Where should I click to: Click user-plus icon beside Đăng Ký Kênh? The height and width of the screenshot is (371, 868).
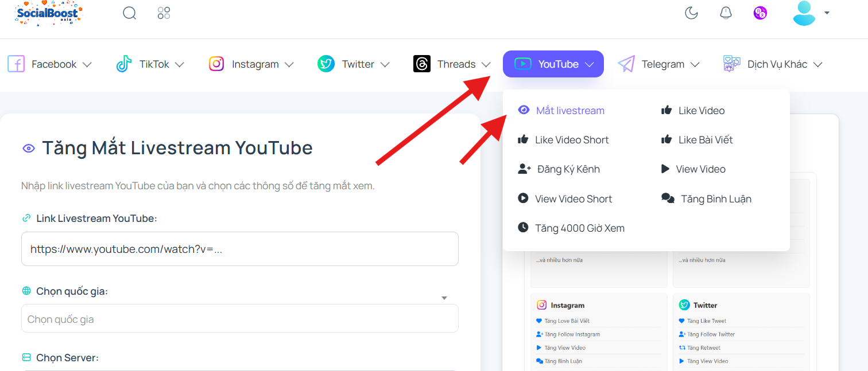click(x=525, y=169)
